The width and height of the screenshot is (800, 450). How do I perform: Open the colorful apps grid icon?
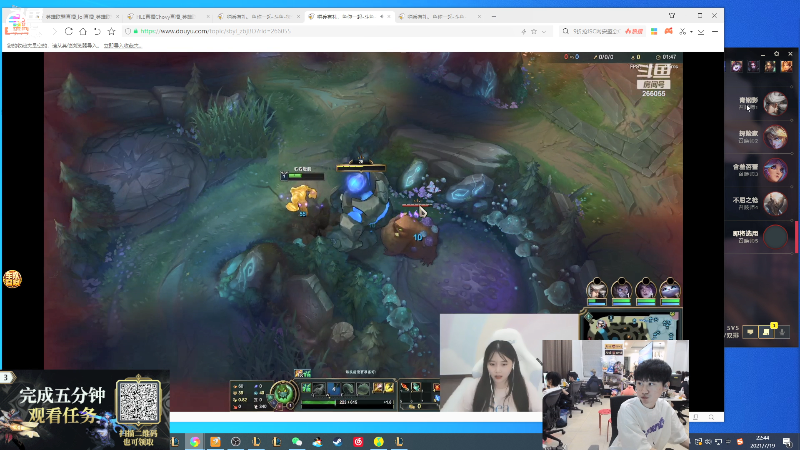coord(654,31)
